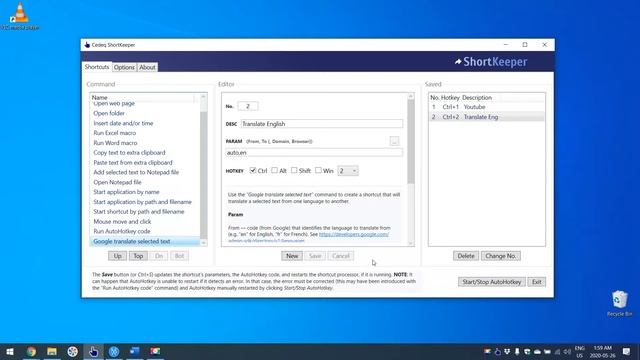Click the PARAM browse ellipsis button
The width and height of the screenshot is (640, 360).
[394, 141]
